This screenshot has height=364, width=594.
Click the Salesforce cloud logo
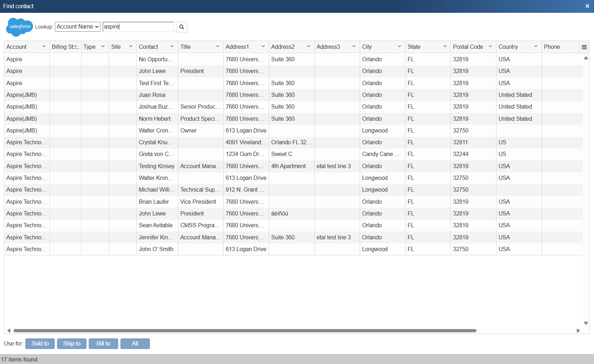click(20, 27)
